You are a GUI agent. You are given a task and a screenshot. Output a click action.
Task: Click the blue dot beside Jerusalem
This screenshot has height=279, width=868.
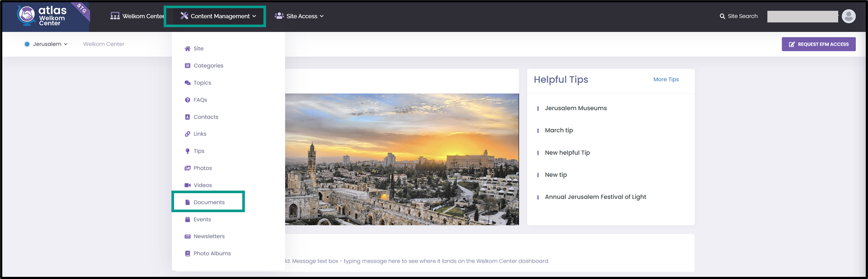(27, 44)
